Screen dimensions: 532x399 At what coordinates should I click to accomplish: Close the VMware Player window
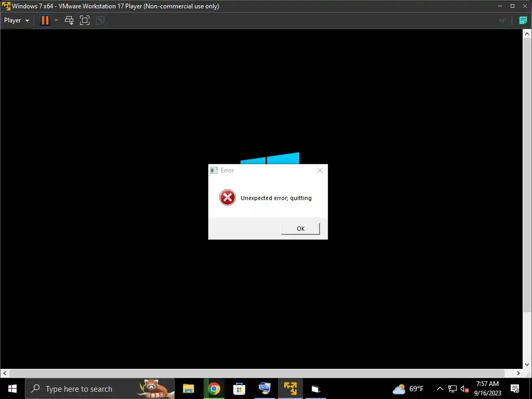point(525,6)
